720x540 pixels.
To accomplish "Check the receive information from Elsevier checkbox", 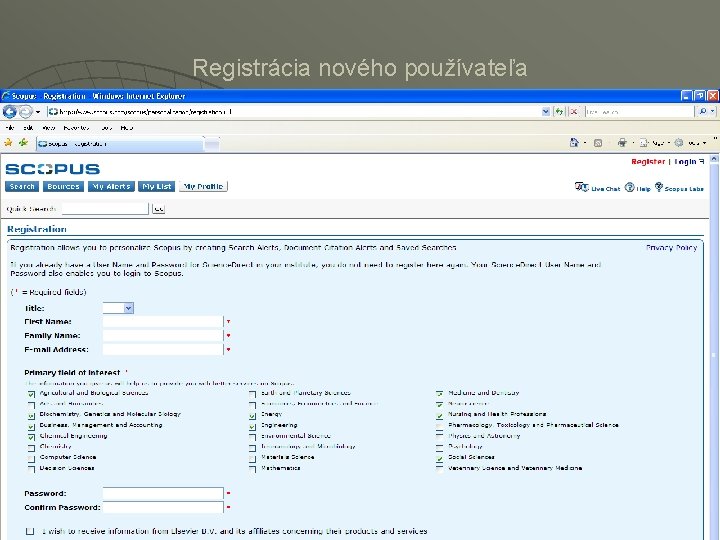I will (x=30, y=531).
